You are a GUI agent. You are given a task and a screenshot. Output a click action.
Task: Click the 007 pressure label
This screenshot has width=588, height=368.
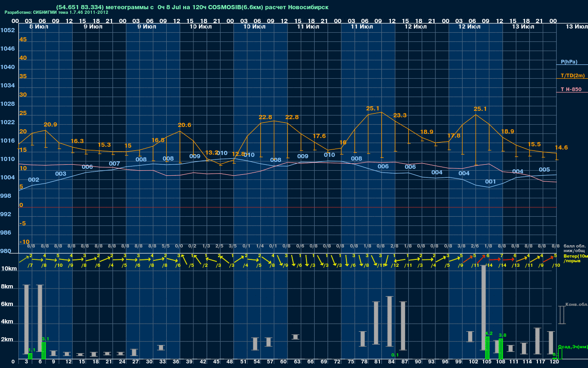114,164
